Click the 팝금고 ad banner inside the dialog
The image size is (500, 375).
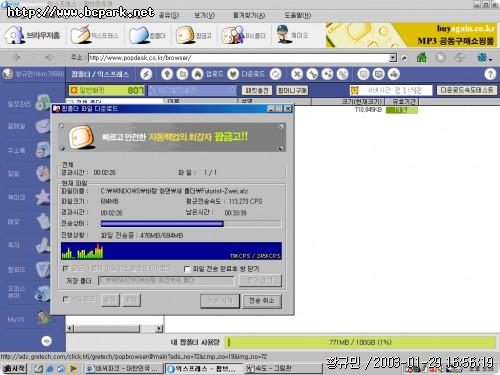click(x=171, y=137)
